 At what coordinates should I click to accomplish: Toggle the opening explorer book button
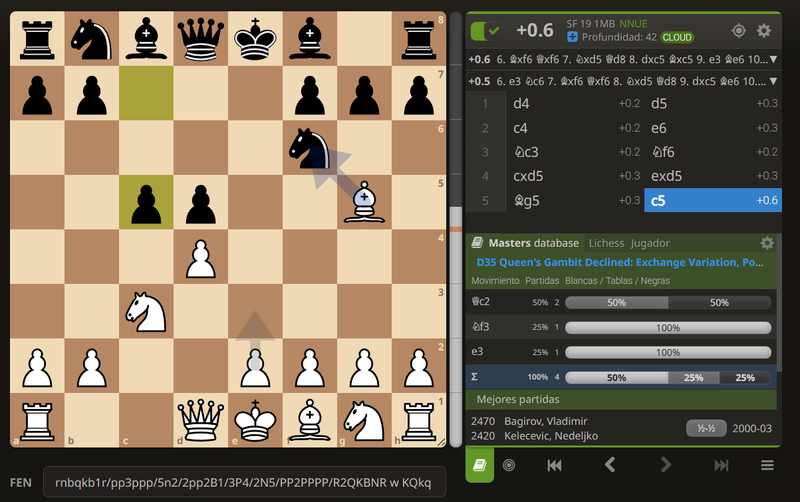point(480,465)
